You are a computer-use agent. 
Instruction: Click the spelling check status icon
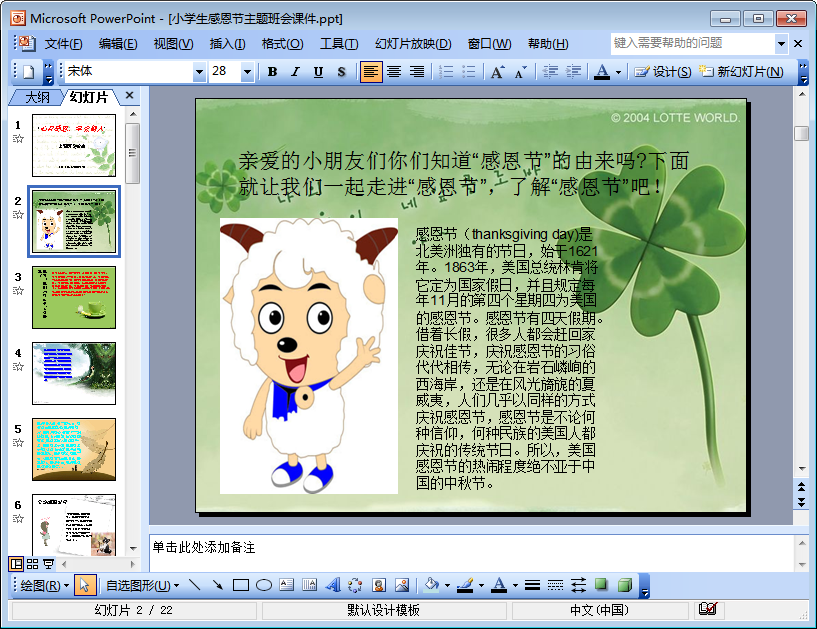click(x=708, y=609)
